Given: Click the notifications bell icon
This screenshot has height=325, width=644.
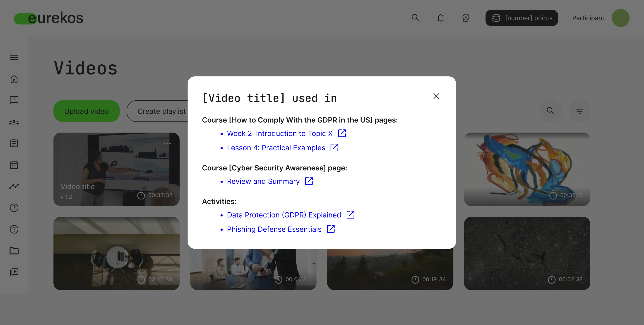Looking at the screenshot, I should [440, 18].
